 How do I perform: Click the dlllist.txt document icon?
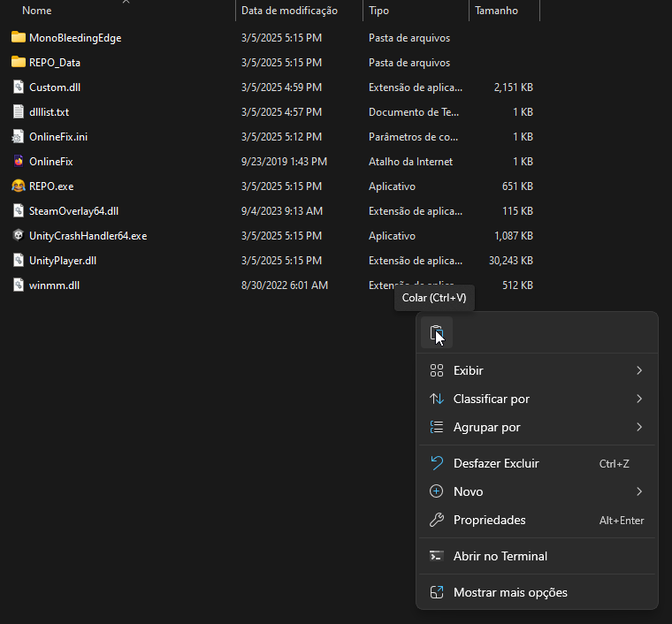pyautogui.click(x=19, y=112)
